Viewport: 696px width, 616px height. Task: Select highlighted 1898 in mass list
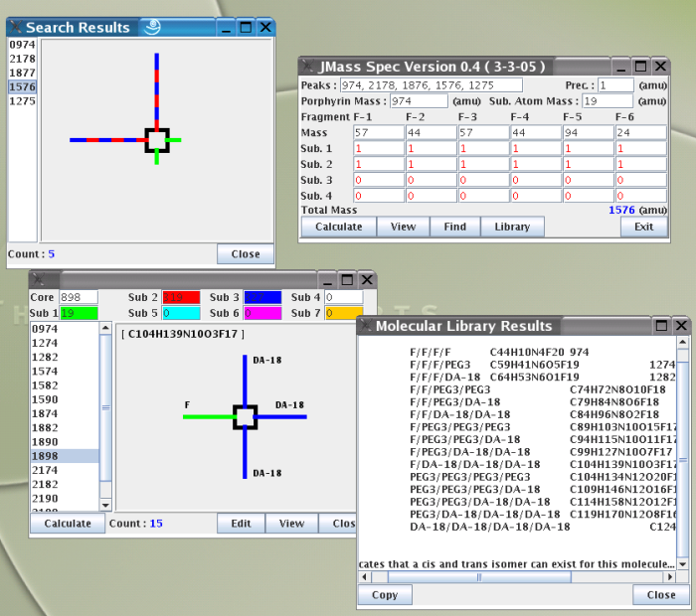click(65, 456)
